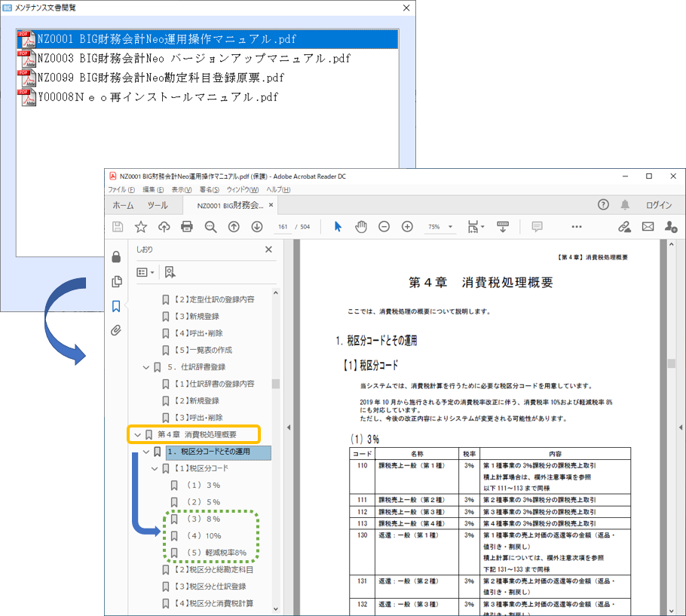Open bookmark 【３】税区分と仕訳登録
686x616 pixels.
(x=210, y=587)
